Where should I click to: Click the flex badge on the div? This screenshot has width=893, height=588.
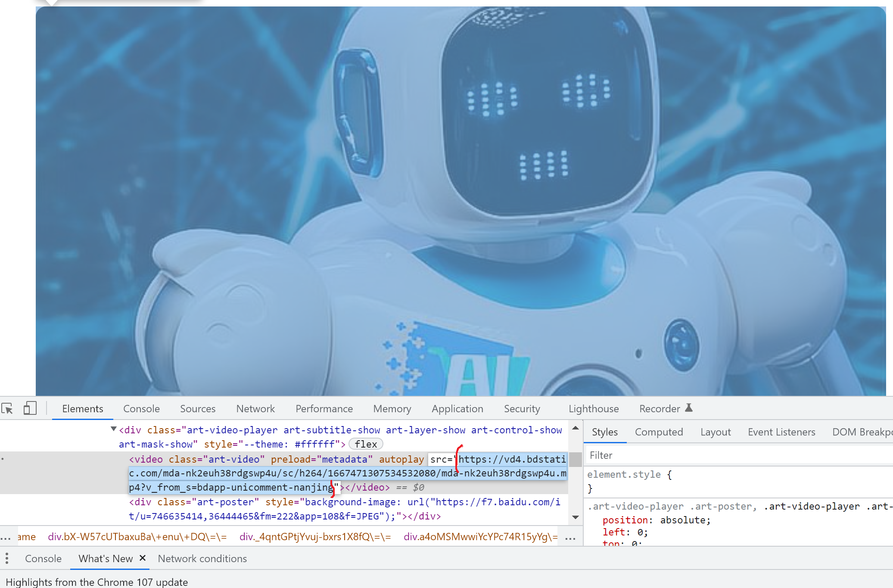pyautogui.click(x=366, y=444)
